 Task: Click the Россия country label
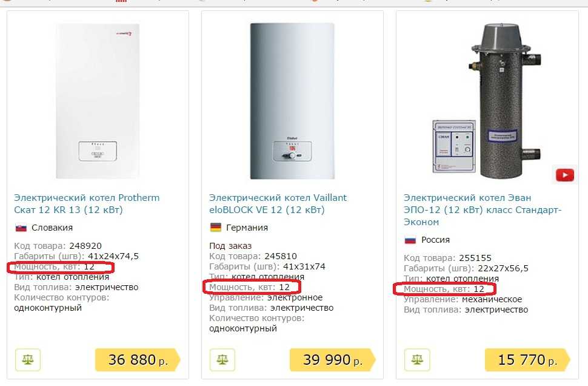(435, 240)
